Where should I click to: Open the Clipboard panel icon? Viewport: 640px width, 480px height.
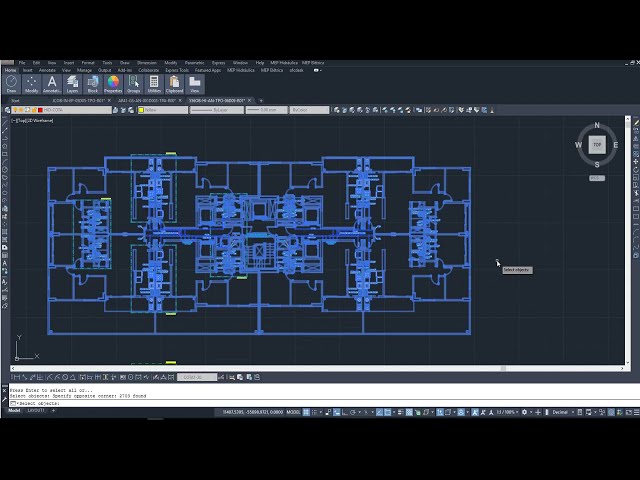click(175, 83)
